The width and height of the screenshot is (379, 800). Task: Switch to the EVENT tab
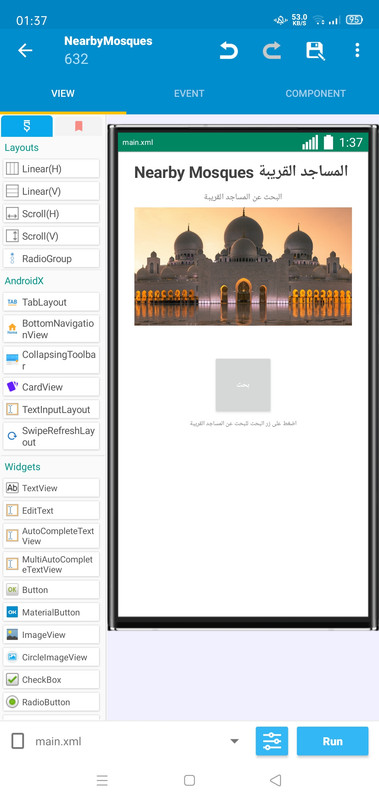coord(189,93)
